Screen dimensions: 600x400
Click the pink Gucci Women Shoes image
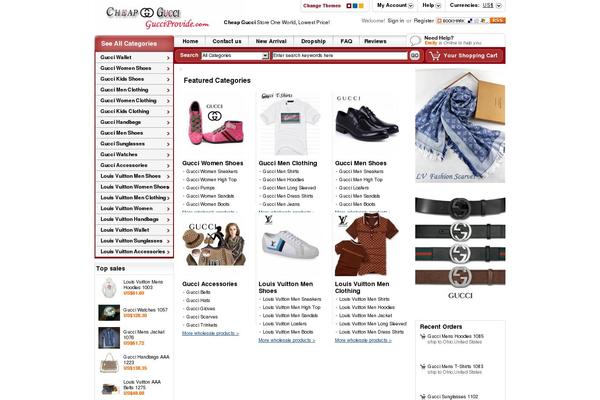point(215,123)
